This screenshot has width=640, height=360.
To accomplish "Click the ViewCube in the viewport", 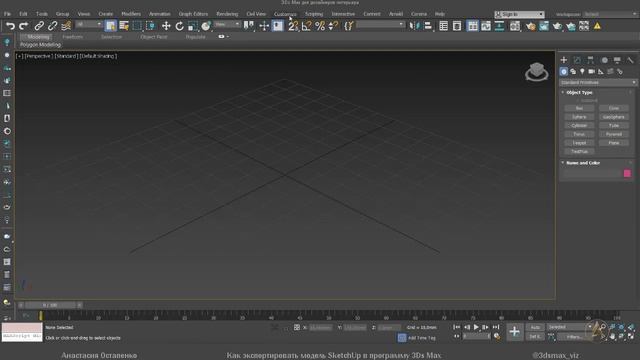I will (x=537, y=72).
